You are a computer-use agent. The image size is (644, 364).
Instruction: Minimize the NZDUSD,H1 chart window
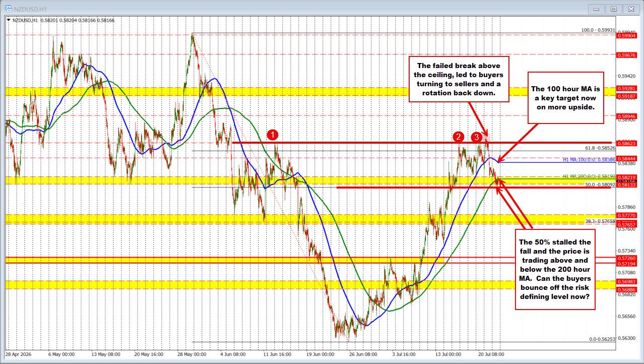point(597,9)
